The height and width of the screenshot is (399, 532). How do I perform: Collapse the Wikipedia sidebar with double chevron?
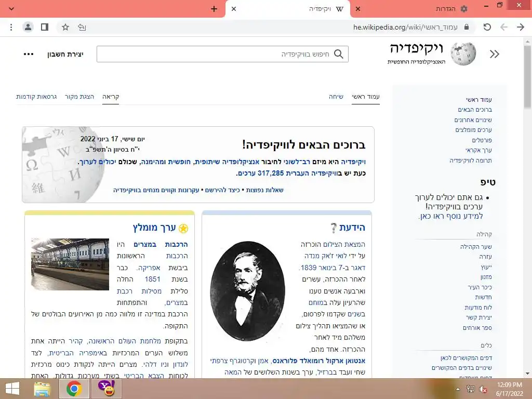coord(495,54)
